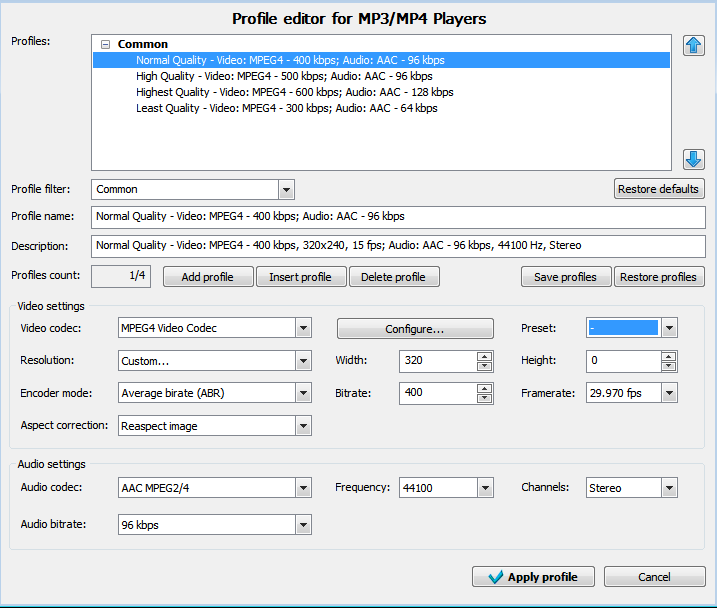Move selected profile down with blue arrow

[694, 159]
